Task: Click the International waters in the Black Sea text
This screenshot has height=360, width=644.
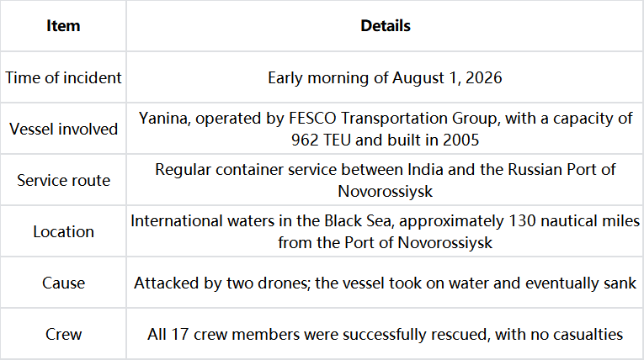Action: 261,221
